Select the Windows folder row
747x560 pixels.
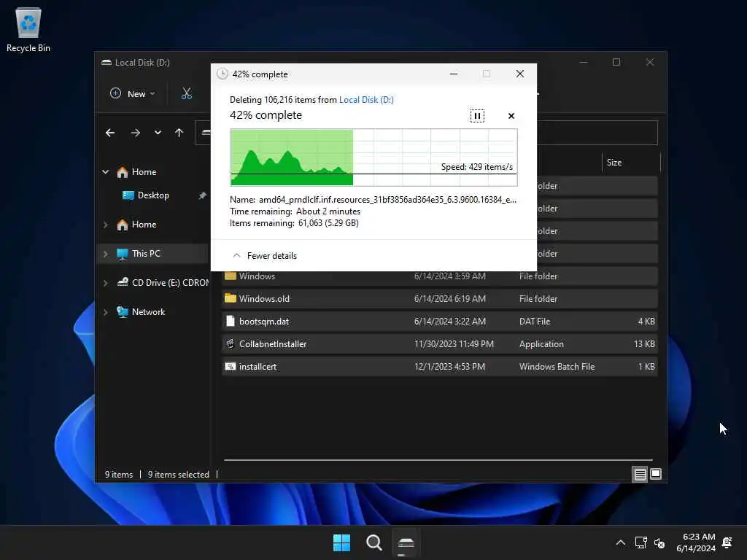439,276
